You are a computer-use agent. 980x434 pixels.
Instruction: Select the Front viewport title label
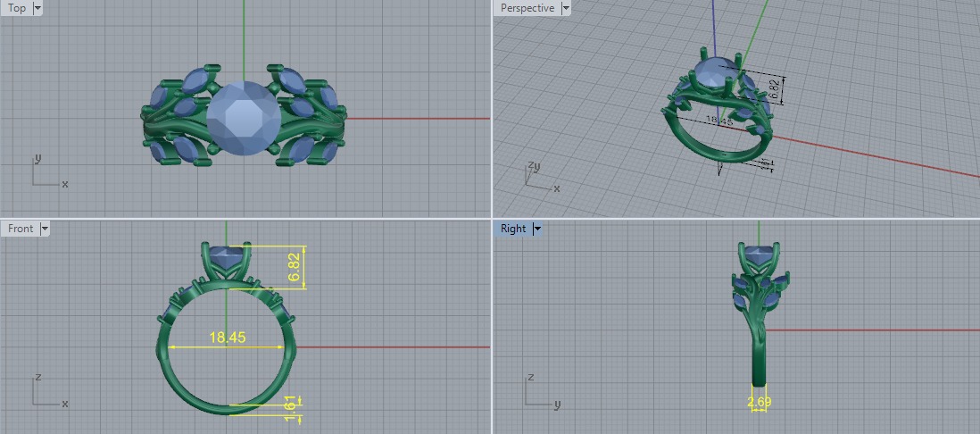tap(21, 229)
